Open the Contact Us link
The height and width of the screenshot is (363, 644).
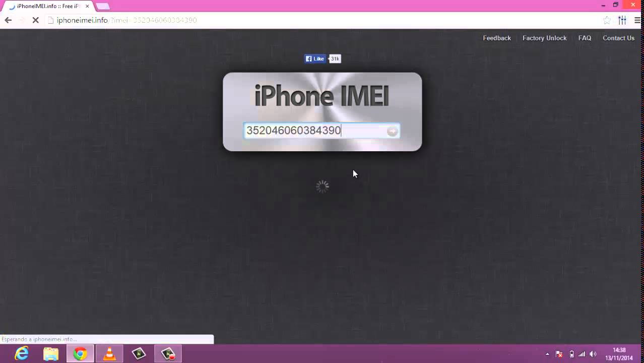point(618,38)
